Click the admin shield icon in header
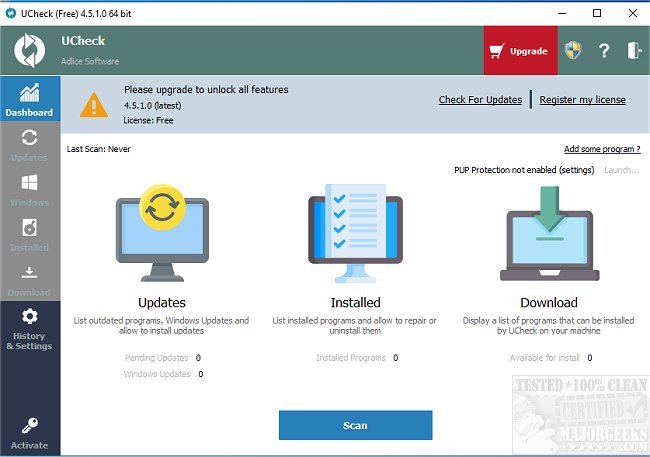 click(x=573, y=51)
